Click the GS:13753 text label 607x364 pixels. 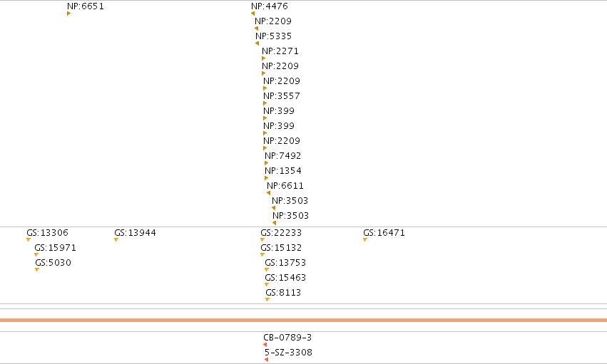[285, 263]
